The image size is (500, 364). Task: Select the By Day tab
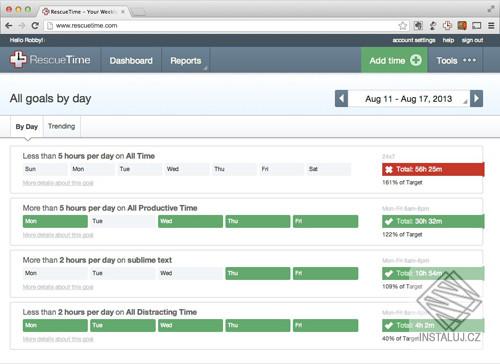27,127
